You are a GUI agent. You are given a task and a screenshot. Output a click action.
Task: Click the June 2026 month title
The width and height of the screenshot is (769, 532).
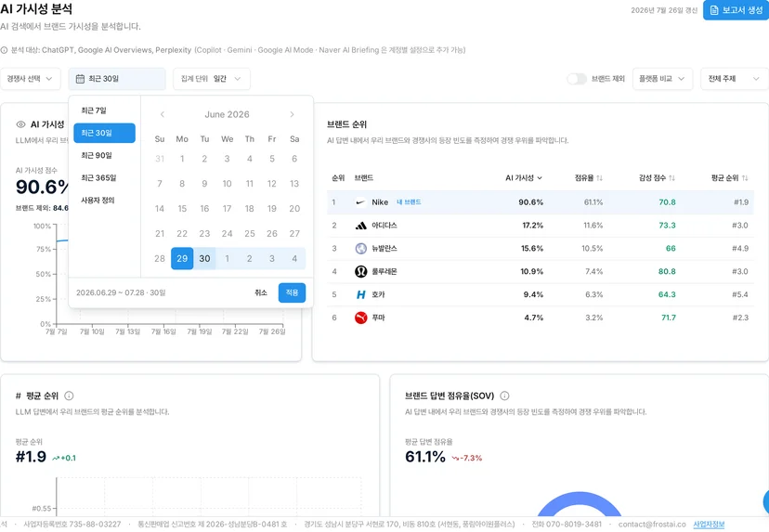(x=227, y=114)
